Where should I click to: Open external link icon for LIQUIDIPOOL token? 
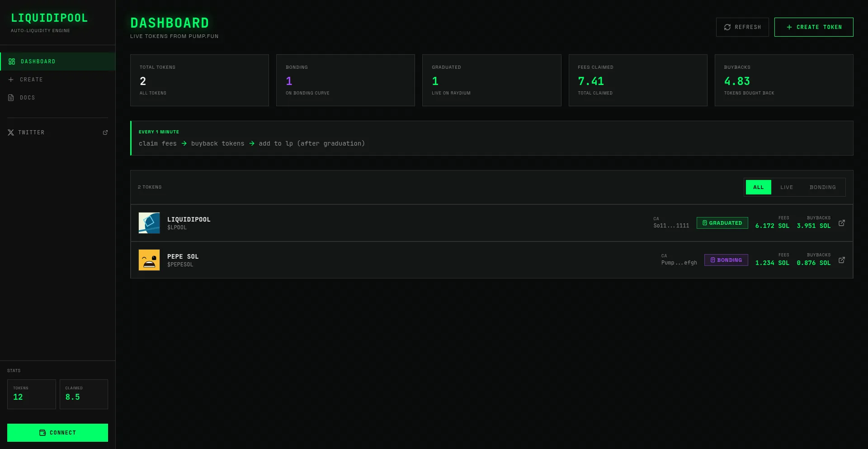click(841, 223)
